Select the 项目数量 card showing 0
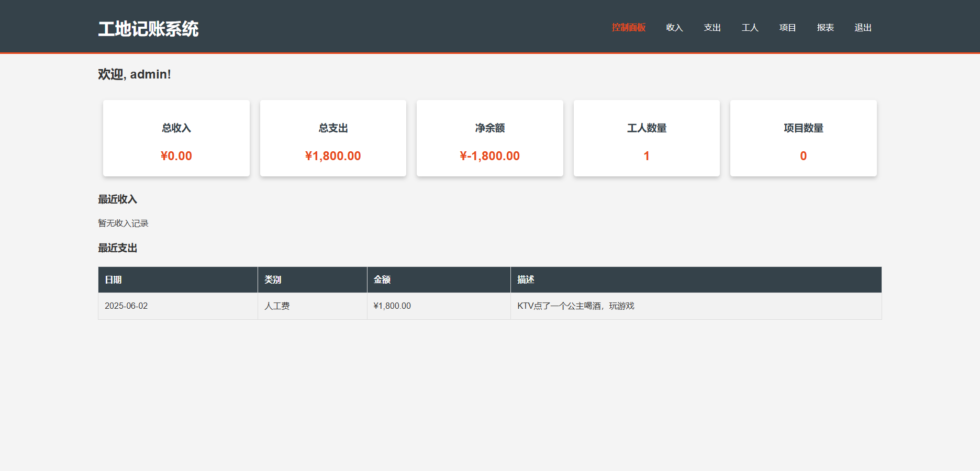This screenshot has width=980, height=471. click(x=803, y=138)
